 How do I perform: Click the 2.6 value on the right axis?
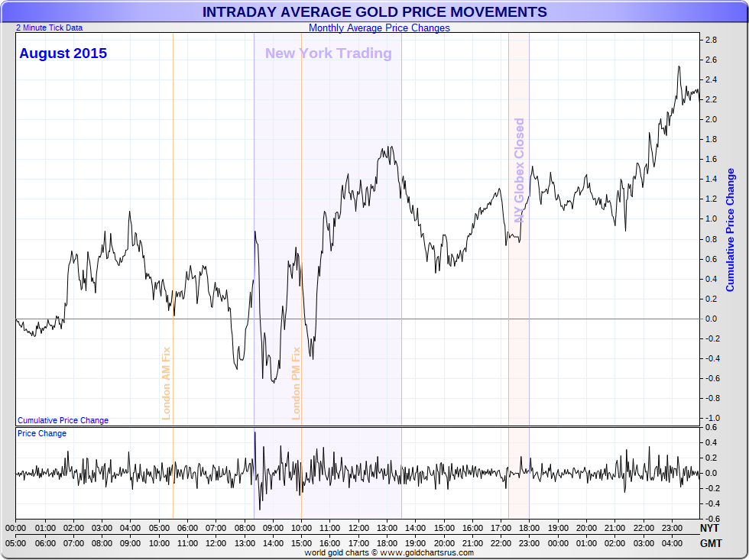point(711,60)
